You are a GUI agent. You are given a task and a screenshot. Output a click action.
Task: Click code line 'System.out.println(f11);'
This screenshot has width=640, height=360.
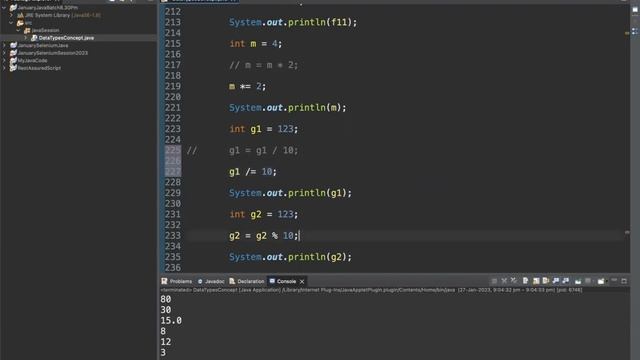click(x=293, y=22)
